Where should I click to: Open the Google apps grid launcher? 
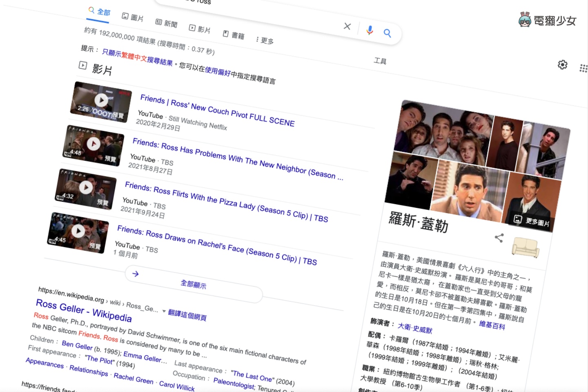point(584,69)
